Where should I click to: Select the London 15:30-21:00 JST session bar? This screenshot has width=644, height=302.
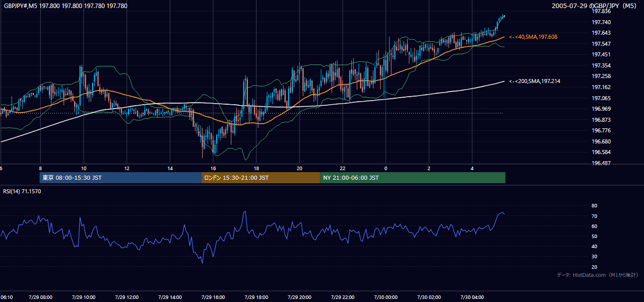[261, 178]
